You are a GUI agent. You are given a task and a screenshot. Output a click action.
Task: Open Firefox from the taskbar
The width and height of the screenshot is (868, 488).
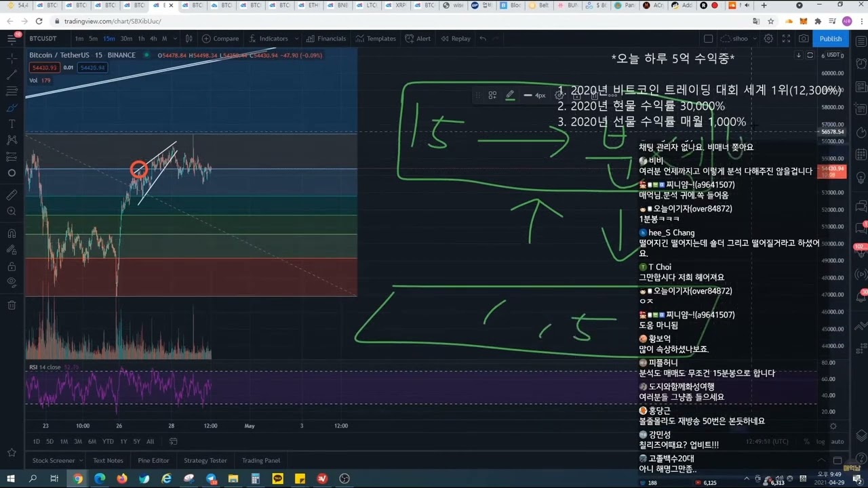point(122,479)
